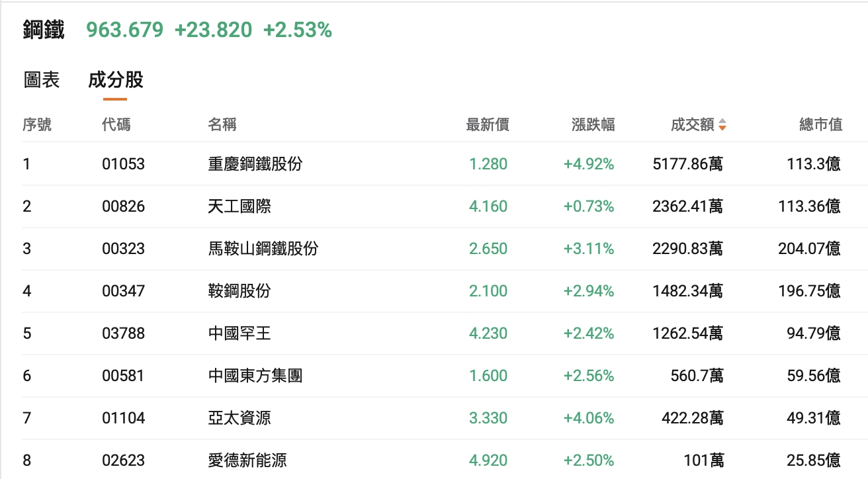Click the 成交額 sort arrow icon
Image resolution: width=868 pixels, height=479 pixels.
coord(722,124)
